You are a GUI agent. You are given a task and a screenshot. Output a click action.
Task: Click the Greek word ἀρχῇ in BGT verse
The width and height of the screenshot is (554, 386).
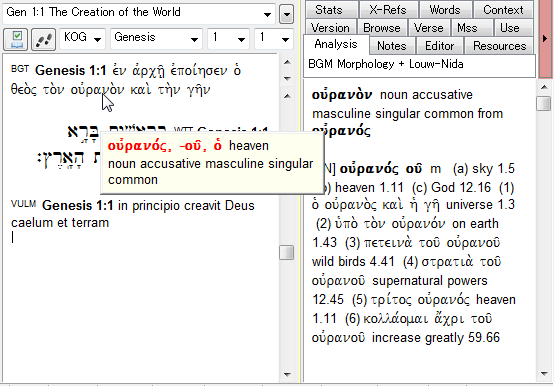click(148, 72)
